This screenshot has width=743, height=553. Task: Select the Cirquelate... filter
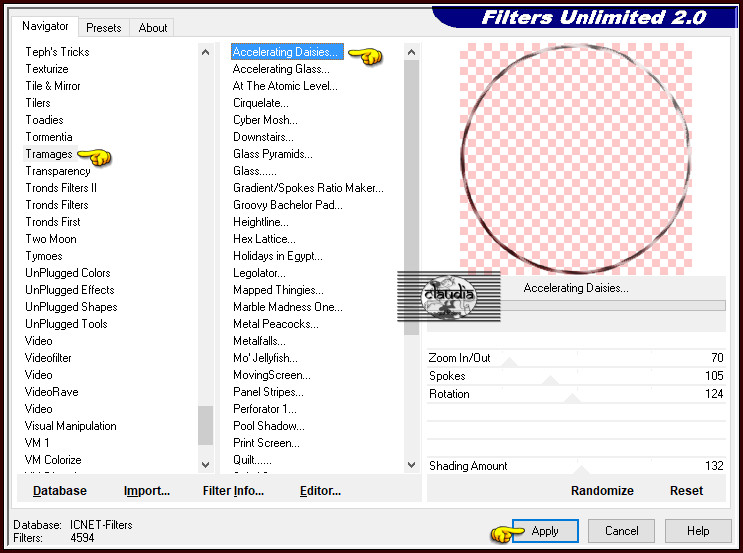[x=261, y=103]
